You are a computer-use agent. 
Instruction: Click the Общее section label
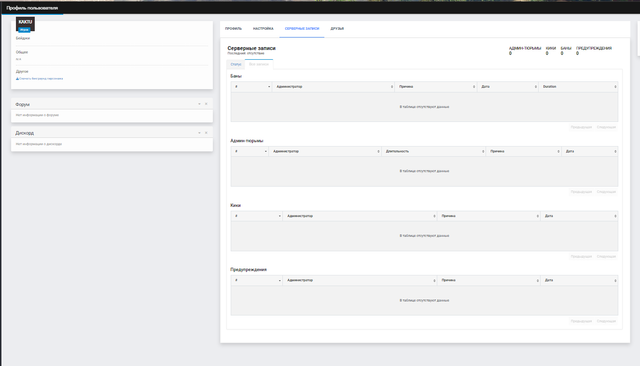tap(22, 52)
